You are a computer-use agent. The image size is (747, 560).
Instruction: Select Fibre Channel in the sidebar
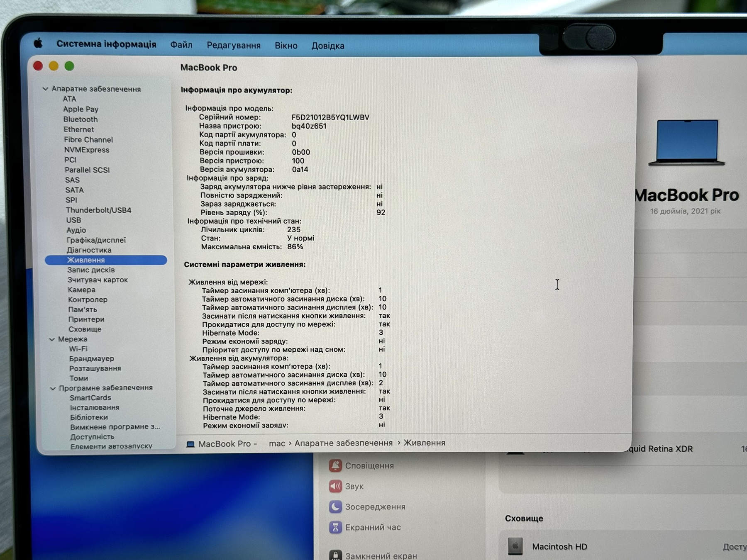[88, 140]
